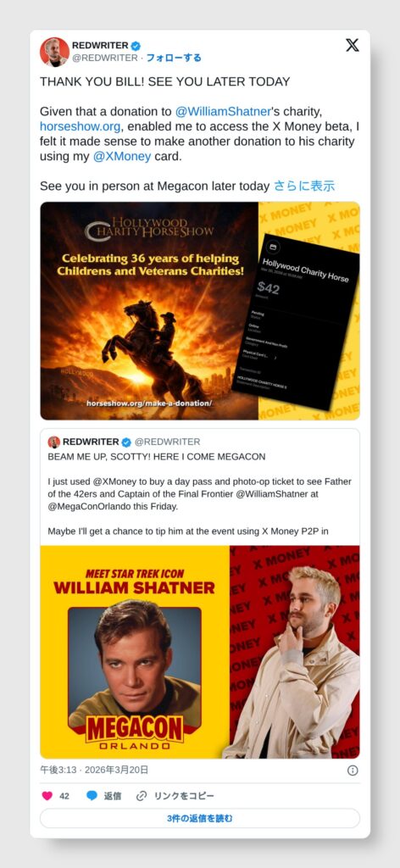Click the copy link chain icon

pyautogui.click(x=142, y=795)
